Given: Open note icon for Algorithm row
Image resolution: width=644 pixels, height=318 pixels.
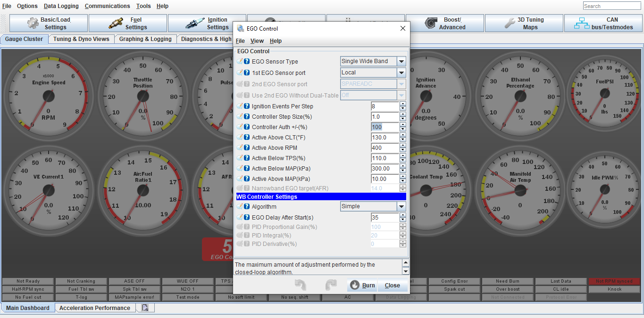Looking at the screenshot, I should click(240, 206).
